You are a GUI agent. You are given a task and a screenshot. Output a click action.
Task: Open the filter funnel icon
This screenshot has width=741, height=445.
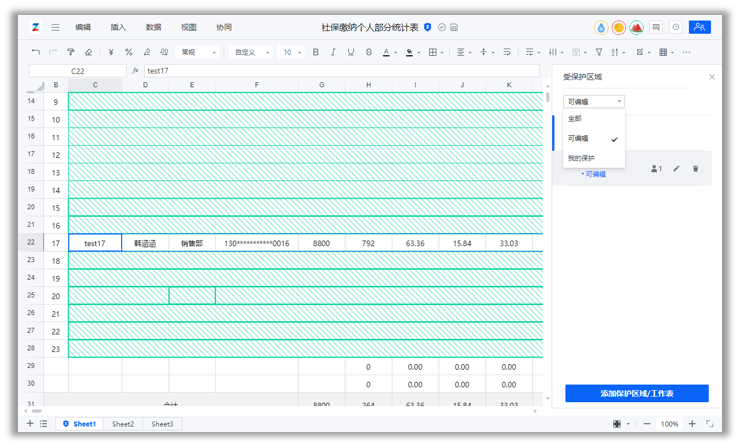599,52
